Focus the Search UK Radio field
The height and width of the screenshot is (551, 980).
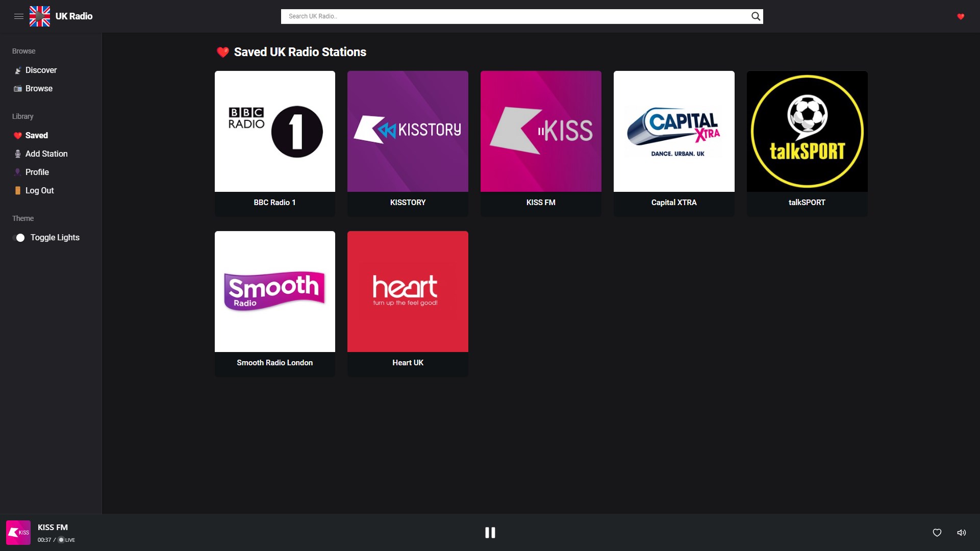pyautogui.click(x=515, y=16)
